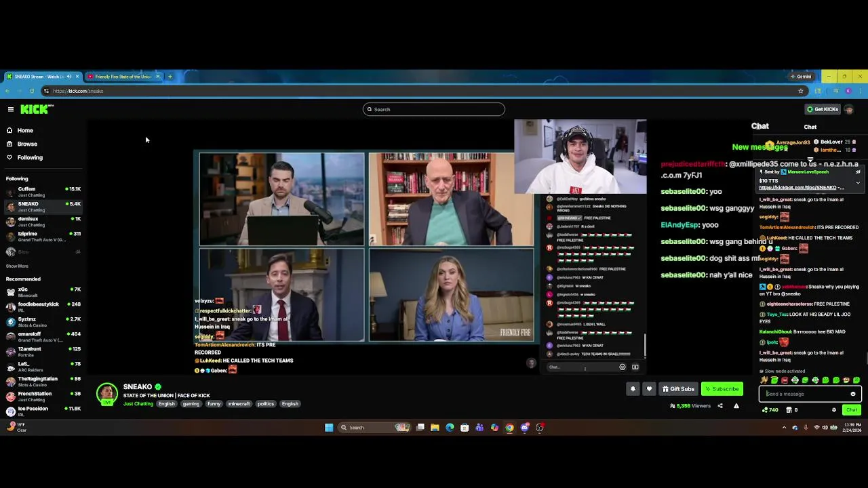Screen dimensions: 868x488
Task: Open amarieloff recommended channel
Action: pos(43,337)
